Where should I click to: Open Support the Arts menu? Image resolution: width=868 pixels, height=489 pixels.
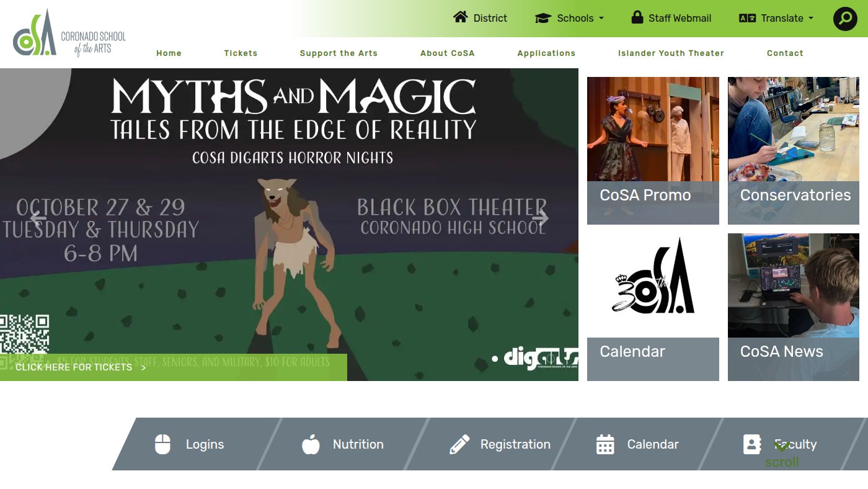339,53
